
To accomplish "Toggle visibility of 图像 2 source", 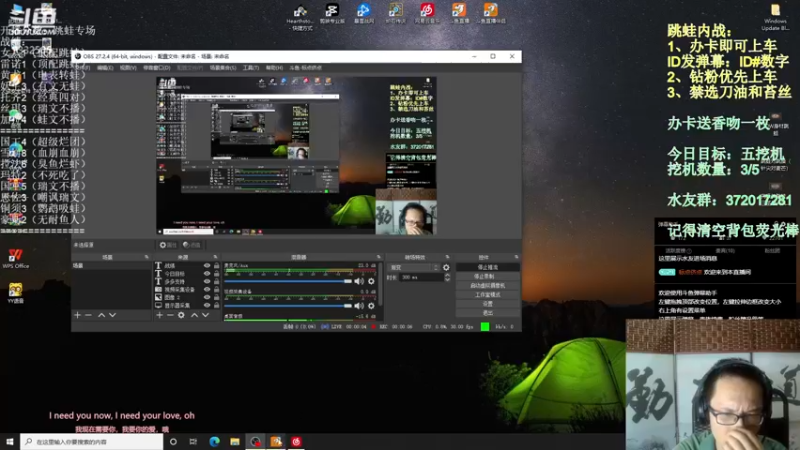I will (x=207, y=297).
